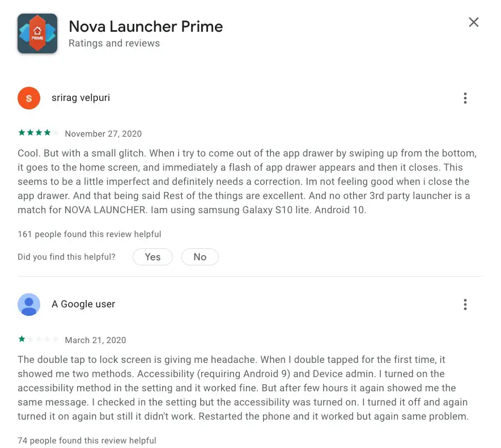Open more options for srirag velpuri's review
This screenshot has height=448, width=501.
[x=465, y=98]
